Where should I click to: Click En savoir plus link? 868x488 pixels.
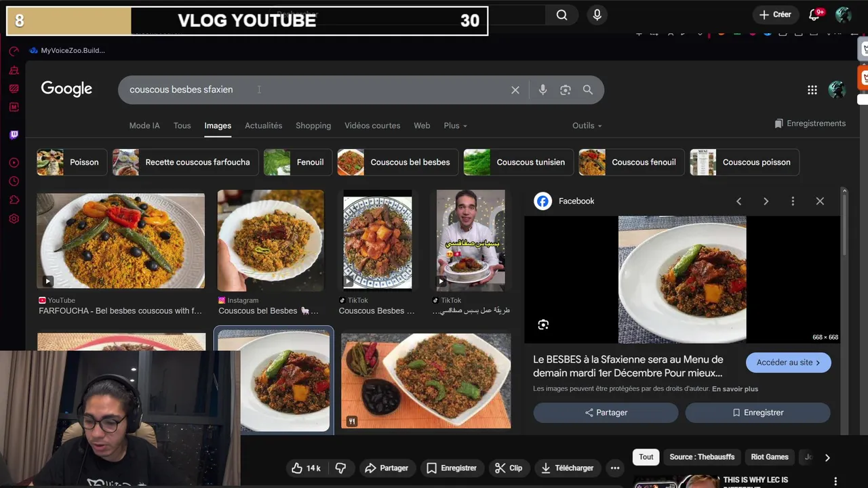pos(735,389)
